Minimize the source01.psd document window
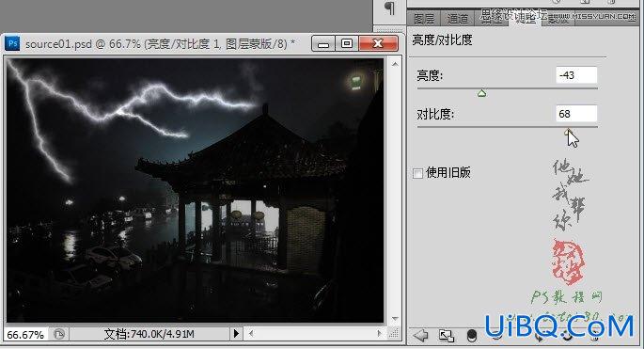644x349 pixels. (x=323, y=43)
